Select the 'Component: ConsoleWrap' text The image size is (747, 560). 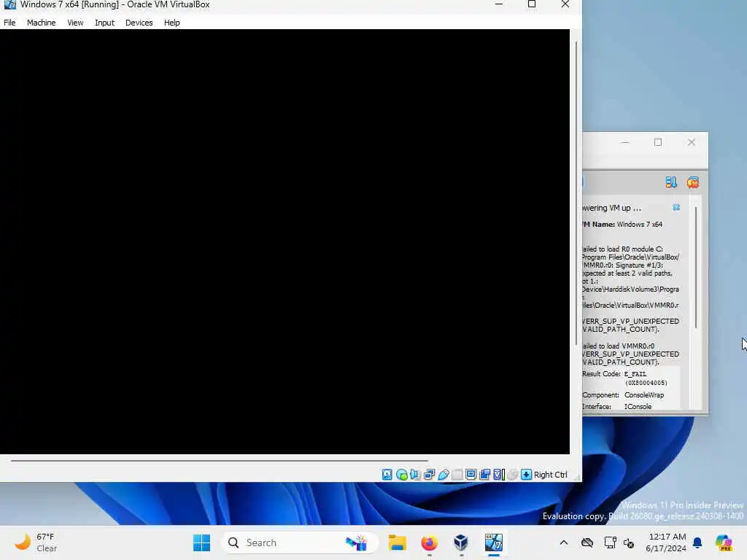(x=623, y=394)
